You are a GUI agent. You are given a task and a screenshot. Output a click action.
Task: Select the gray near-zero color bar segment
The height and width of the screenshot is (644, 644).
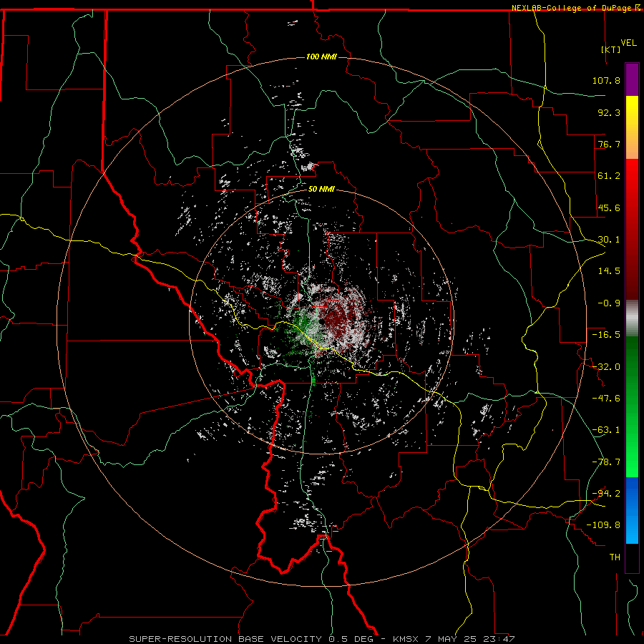point(632,318)
